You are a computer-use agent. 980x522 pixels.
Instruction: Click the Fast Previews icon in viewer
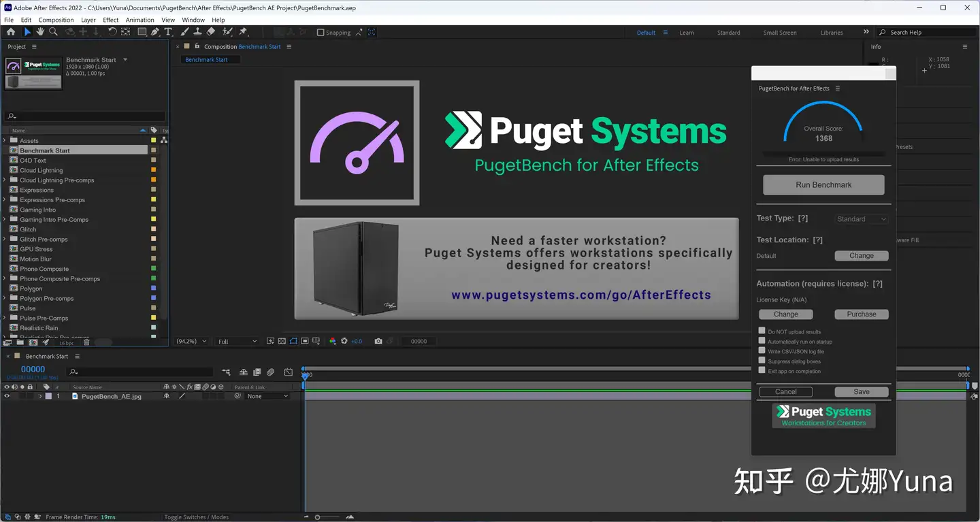coord(270,341)
